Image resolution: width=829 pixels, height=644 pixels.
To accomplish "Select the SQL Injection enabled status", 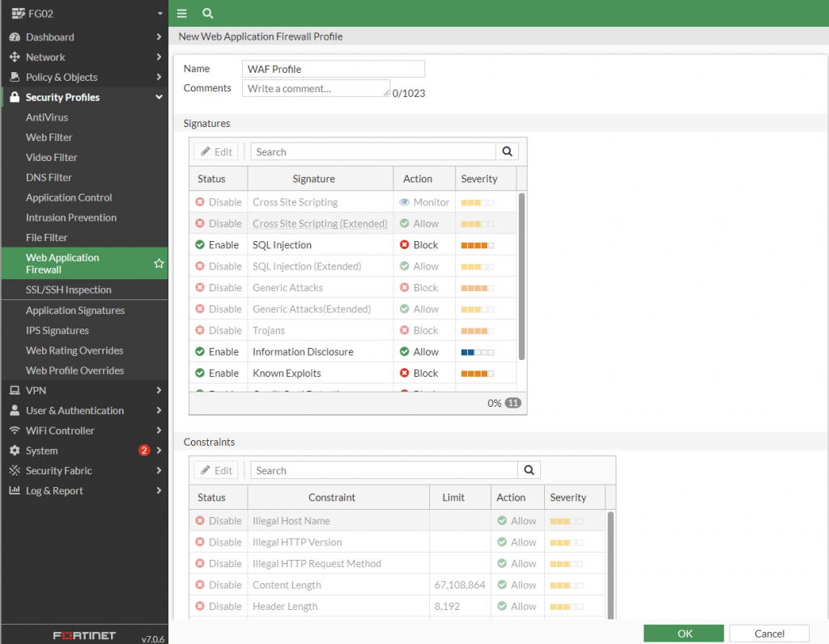I will [x=218, y=245].
